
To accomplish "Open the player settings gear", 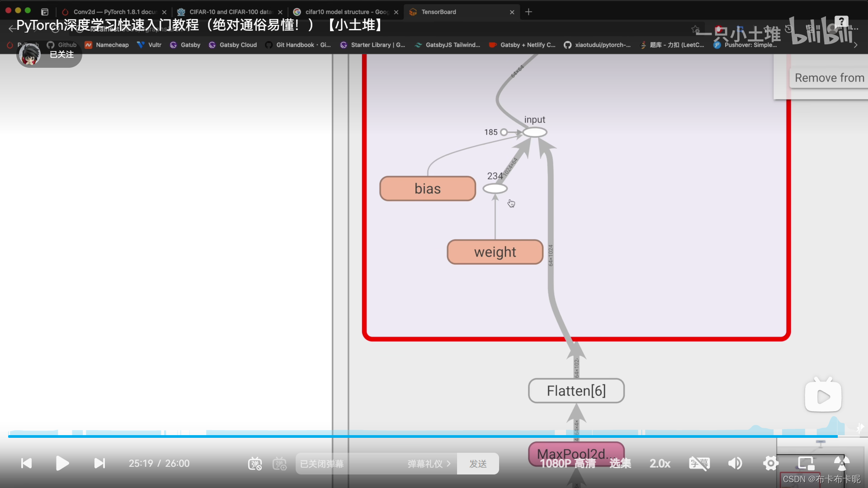I will (x=771, y=463).
